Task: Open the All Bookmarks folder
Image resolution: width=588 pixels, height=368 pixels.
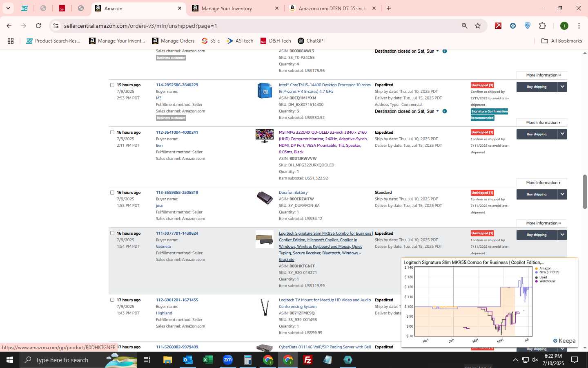Action: coord(561,41)
